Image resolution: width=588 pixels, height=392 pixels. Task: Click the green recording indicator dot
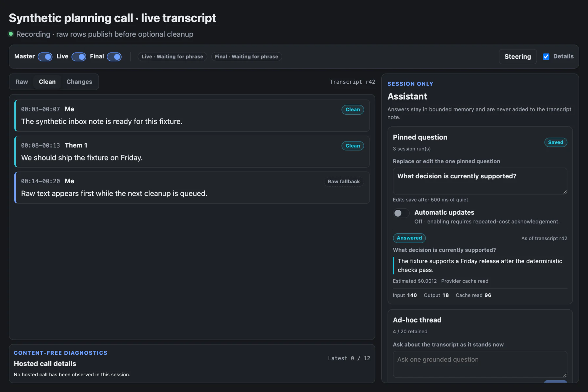[11, 34]
